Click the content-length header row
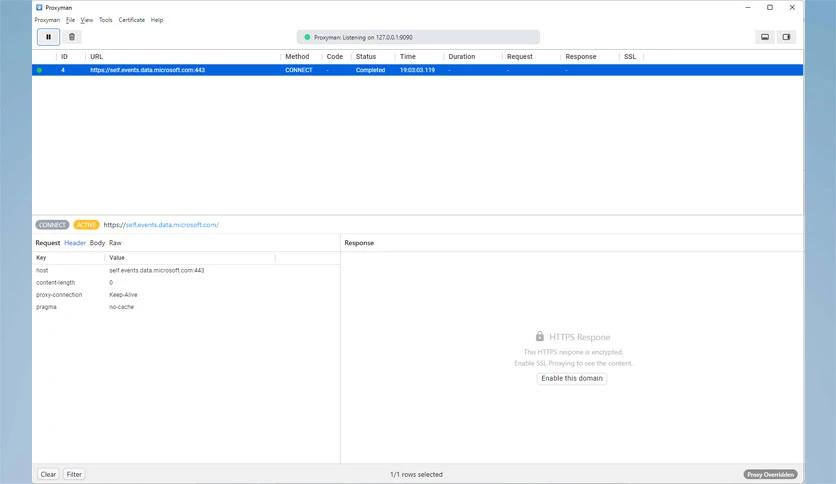This screenshot has height=484, width=836. (186, 283)
